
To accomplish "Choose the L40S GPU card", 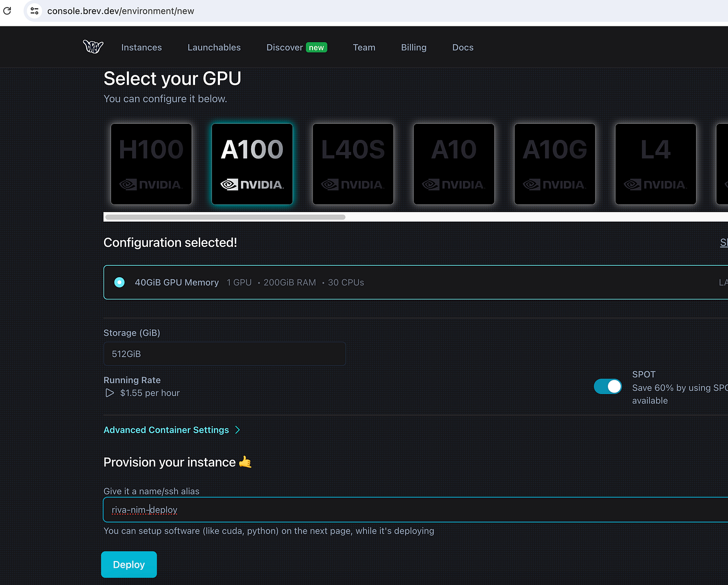I will [353, 164].
